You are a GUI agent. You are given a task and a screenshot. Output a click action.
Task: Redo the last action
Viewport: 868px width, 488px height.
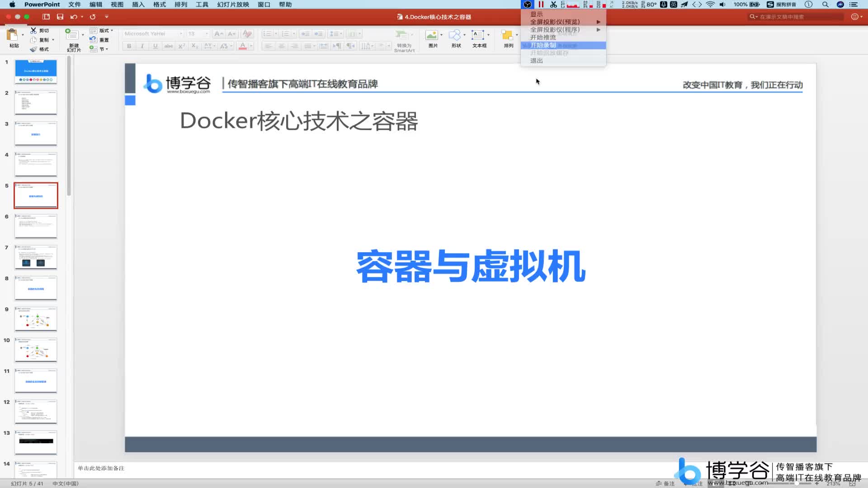point(93,17)
